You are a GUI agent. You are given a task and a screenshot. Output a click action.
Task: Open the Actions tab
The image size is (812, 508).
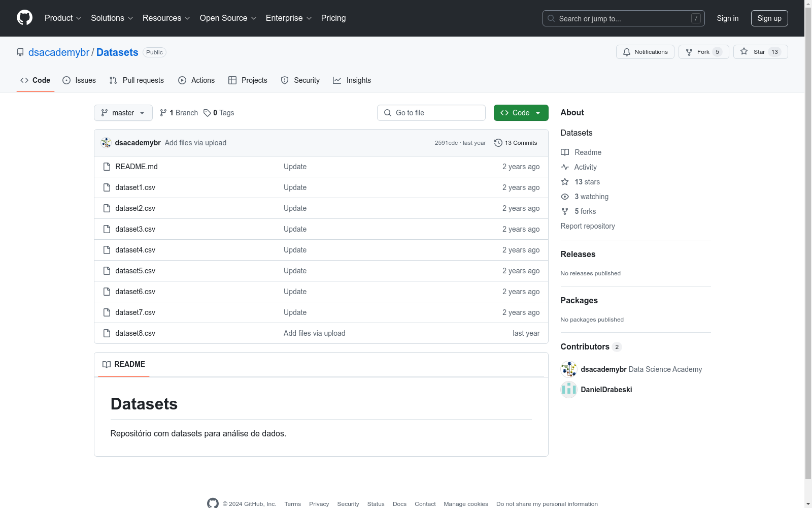(196, 80)
